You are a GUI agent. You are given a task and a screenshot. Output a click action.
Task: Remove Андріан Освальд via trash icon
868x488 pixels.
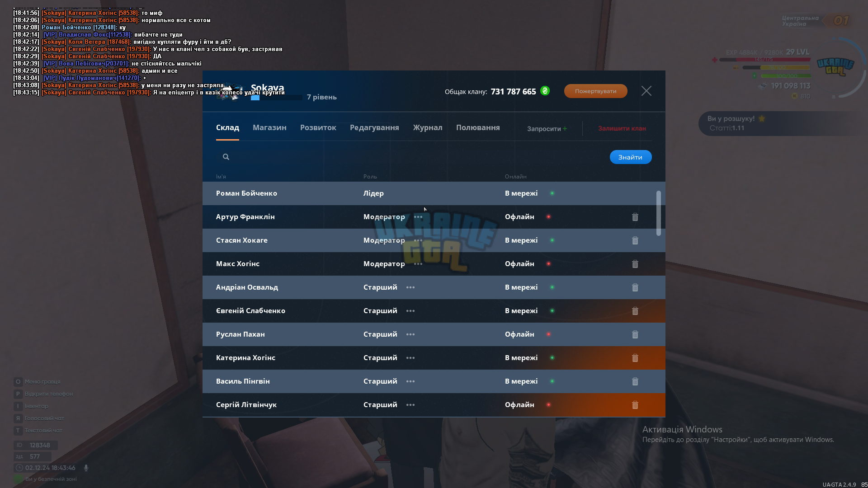[635, 287]
